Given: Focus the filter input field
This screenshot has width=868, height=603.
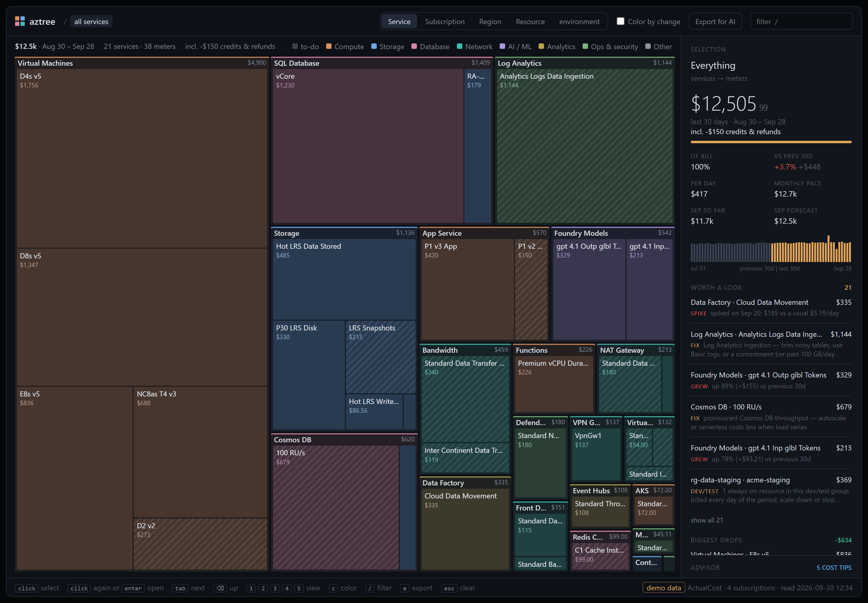Looking at the screenshot, I should coord(801,21).
